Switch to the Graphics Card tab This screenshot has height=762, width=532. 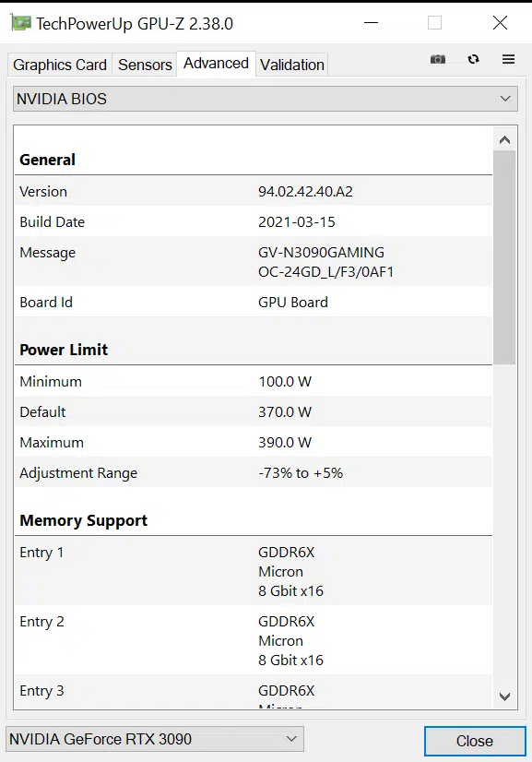pyautogui.click(x=60, y=65)
